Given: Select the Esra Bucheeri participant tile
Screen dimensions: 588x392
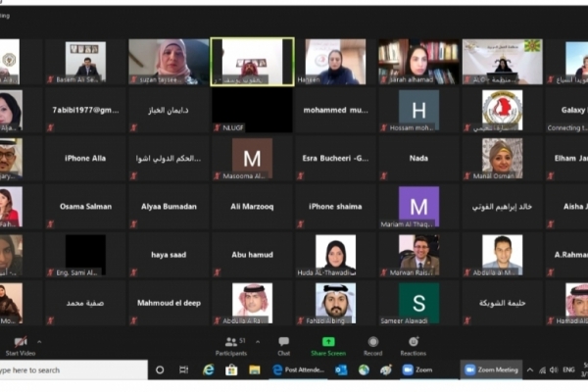Looking at the screenshot, I should (x=335, y=159).
